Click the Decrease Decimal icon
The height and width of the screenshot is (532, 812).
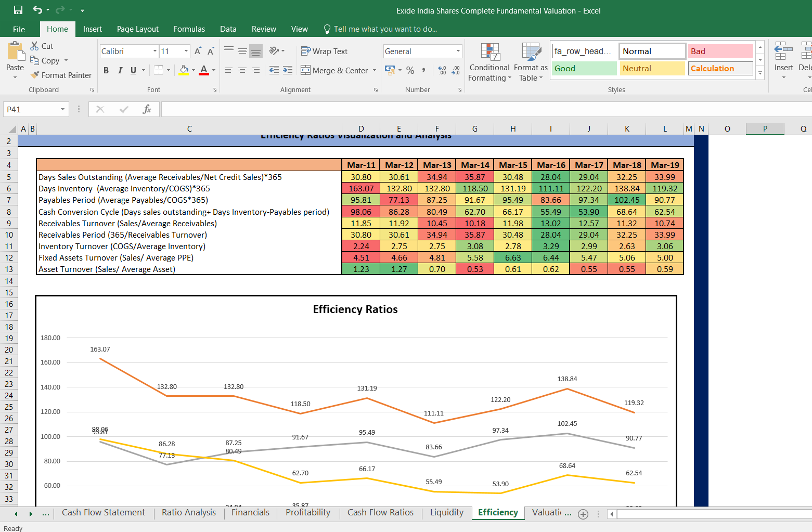click(x=456, y=70)
